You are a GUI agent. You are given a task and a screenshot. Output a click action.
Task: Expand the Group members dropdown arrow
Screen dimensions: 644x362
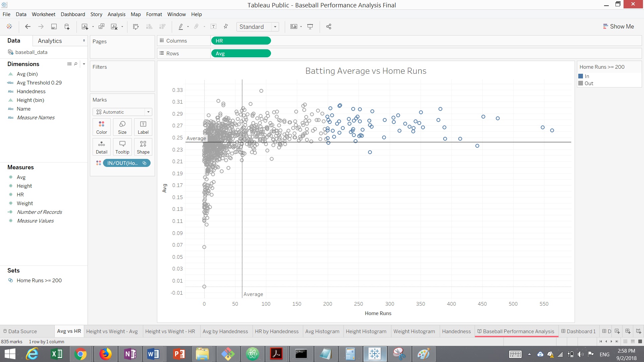[x=204, y=27]
